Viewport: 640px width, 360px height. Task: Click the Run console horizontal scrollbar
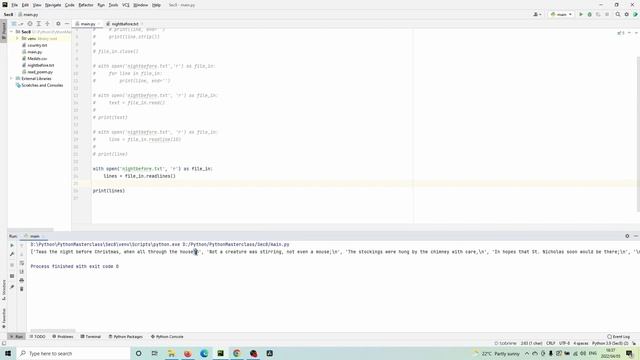click(x=53, y=331)
